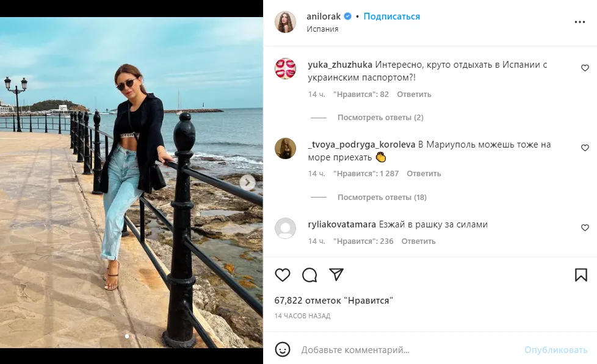Like _tvoya_podryga_koroleva's comment
Screen dimensions: 597x364
point(585,148)
